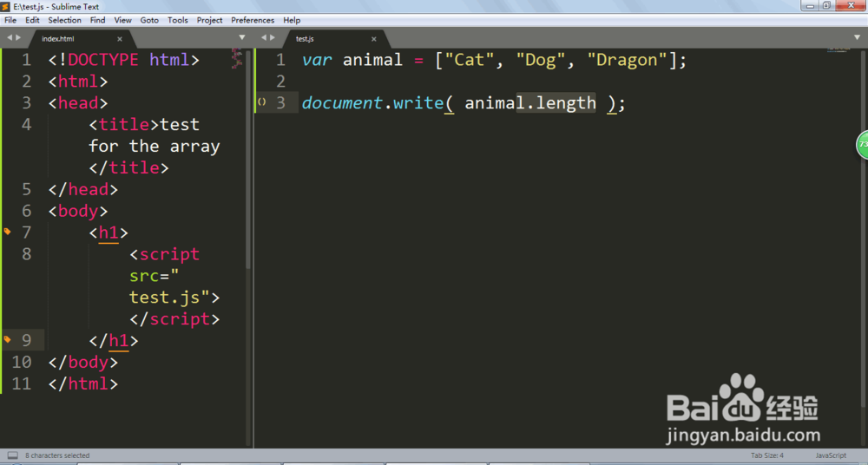Click "html" in the line 11 closing tag

89,383
